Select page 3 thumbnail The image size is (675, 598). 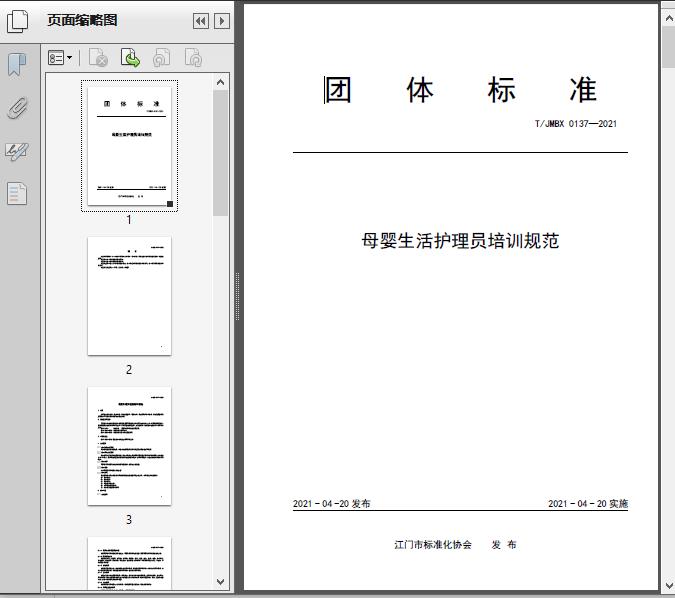coord(129,446)
